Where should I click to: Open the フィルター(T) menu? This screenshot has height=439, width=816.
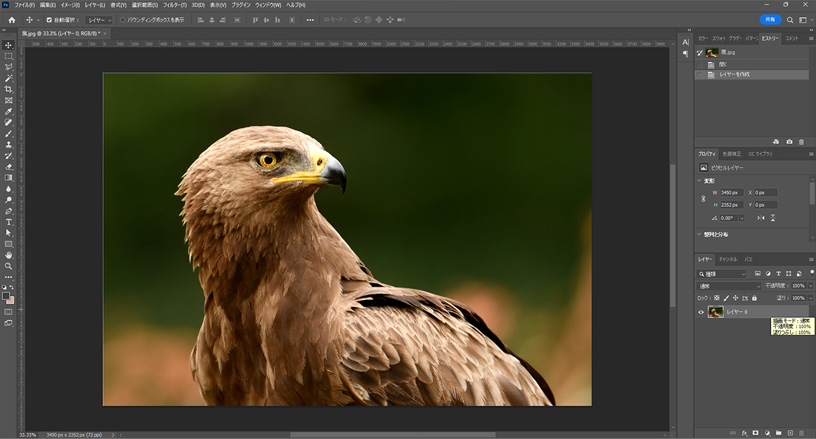(175, 5)
